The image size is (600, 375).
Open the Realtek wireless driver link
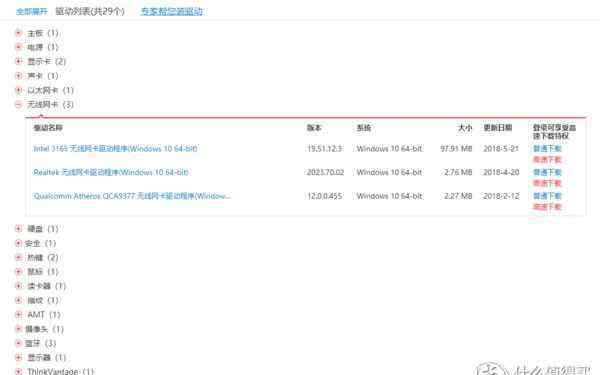(x=111, y=172)
